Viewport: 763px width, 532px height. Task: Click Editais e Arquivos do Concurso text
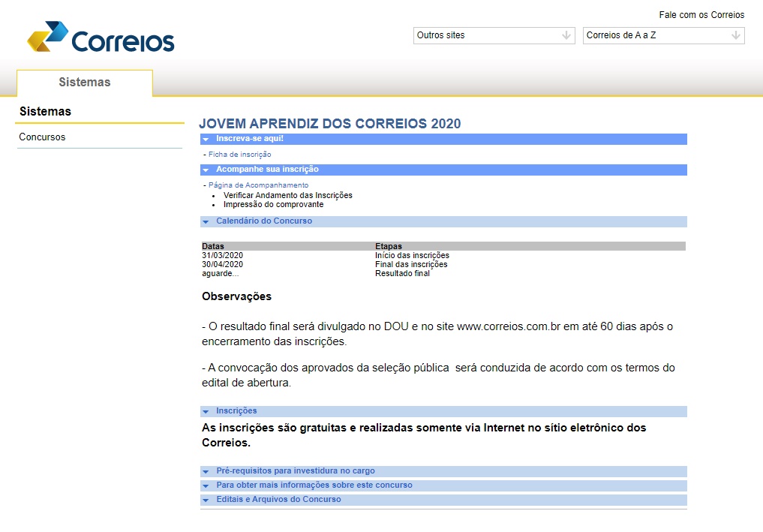pyautogui.click(x=278, y=500)
